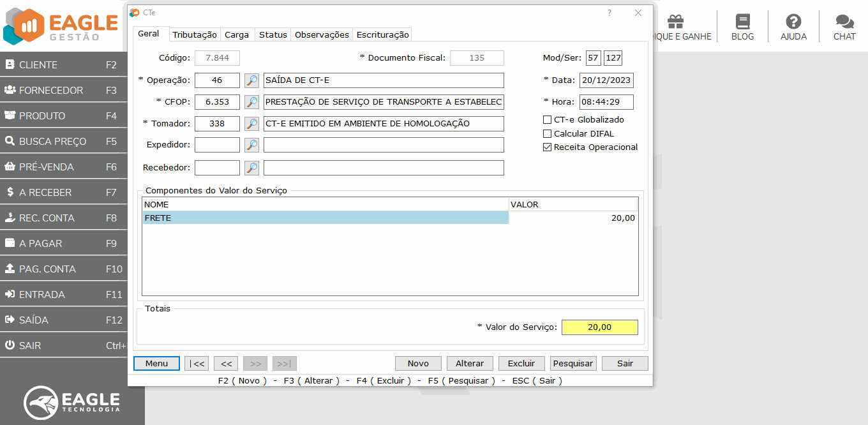Image resolution: width=868 pixels, height=425 pixels.
Task: Click the Novo button
Action: (x=418, y=363)
